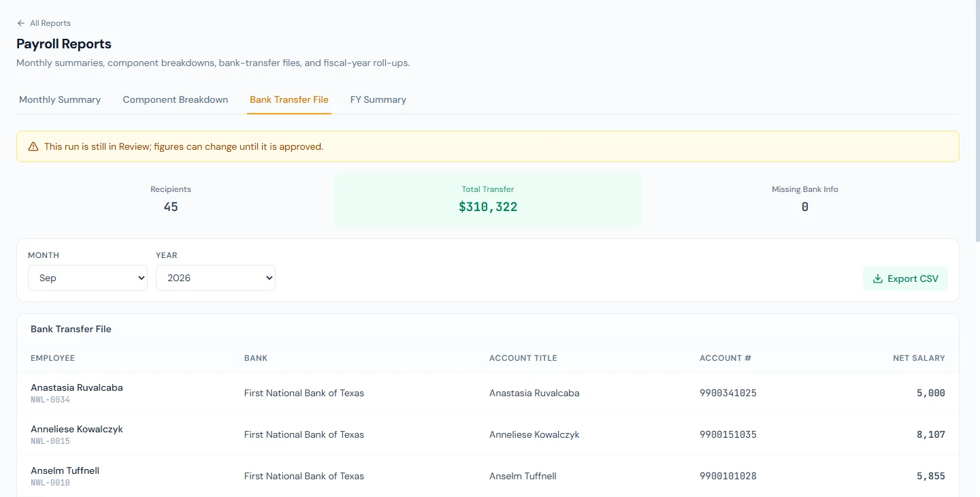The width and height of the screenshot is (980, 497).
Task: Click the Account Title for Anselm Tuffnell
Action: (x=523, y=476)
